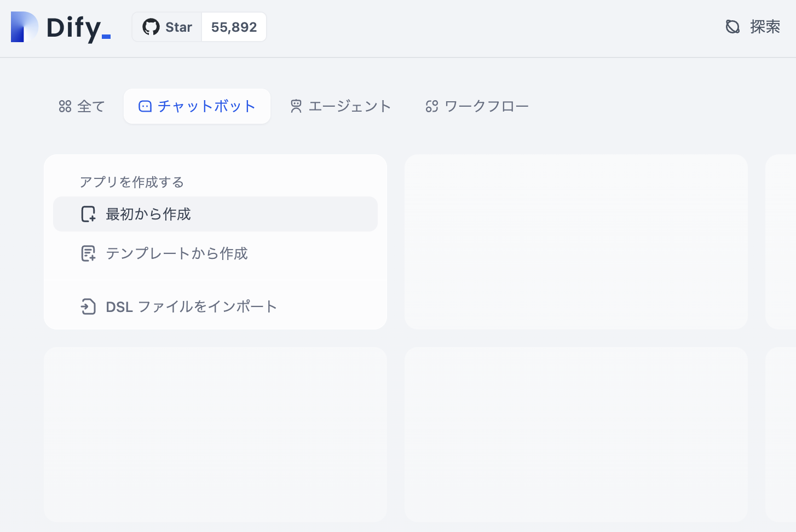Viewport: 796px width, 532px height.
Task: Click the workflow nodes icon
Action: click(432, 106)
